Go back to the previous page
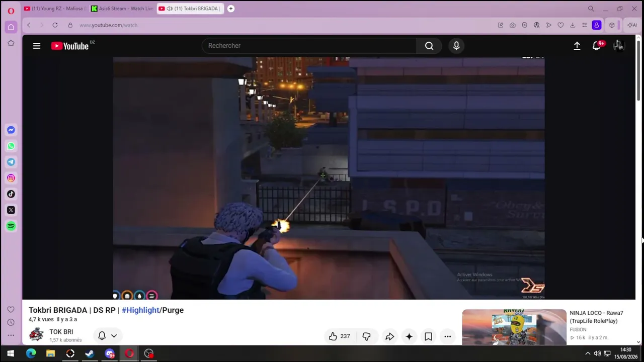The image size is (644, 362). coord(29,25)
